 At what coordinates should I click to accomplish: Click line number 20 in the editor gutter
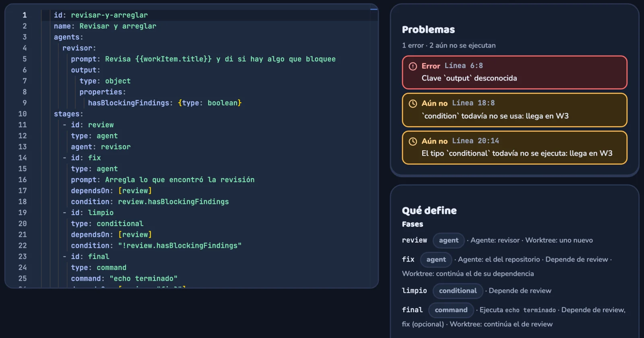pyautogui.click(x=23, y=224)
